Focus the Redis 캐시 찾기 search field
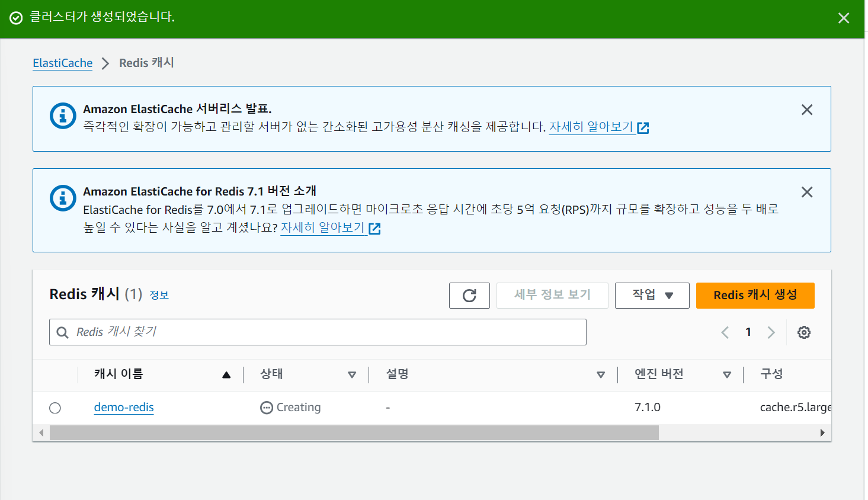Viewport: 868px width, 500px height. point(318,332)
